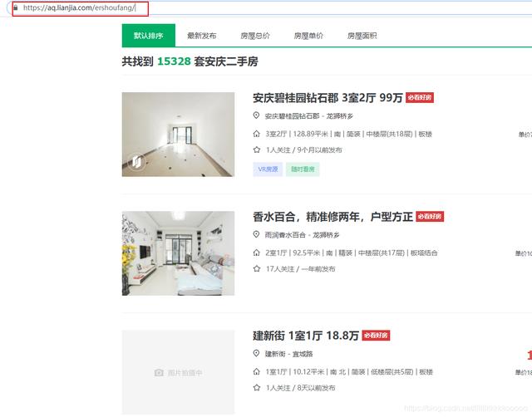Click house icon beside 3室2厅 128.89平米

click(x=257, y=134)
